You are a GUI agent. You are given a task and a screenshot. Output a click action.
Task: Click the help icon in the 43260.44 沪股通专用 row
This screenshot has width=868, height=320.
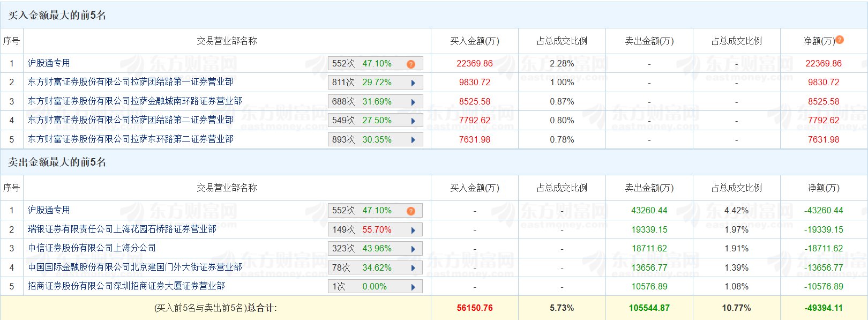coord(411,211)
